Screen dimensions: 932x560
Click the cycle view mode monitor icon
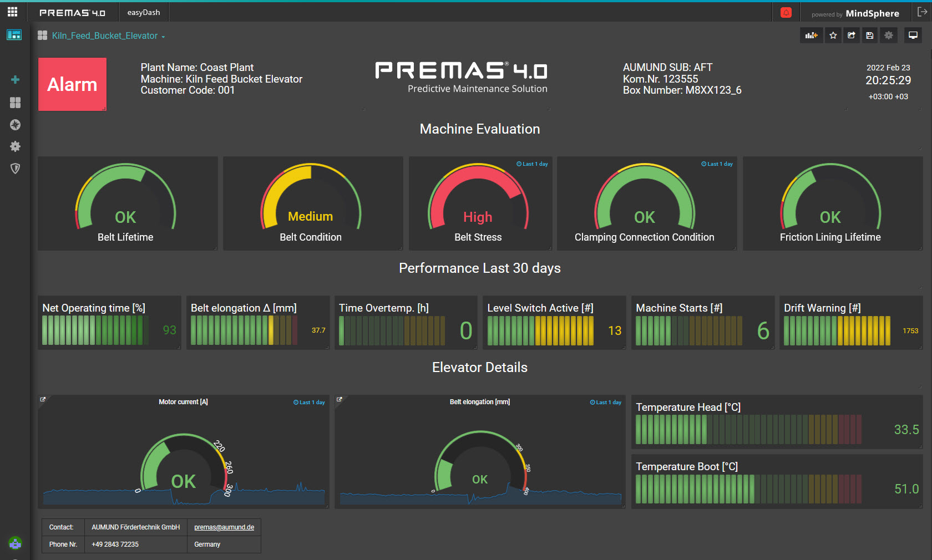coord(913,35)
